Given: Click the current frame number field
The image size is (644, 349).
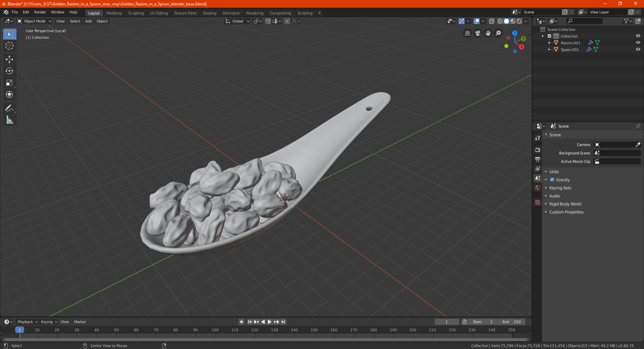Looking at the screenshot, I should [446, 322].
